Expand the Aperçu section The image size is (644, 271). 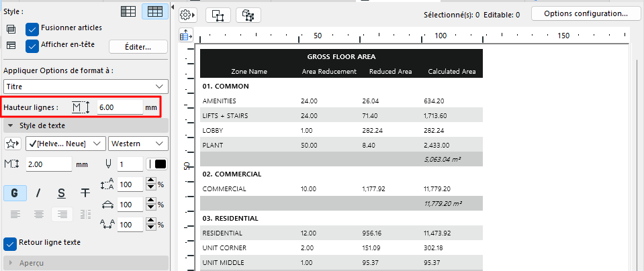click(x=11, y=263)
